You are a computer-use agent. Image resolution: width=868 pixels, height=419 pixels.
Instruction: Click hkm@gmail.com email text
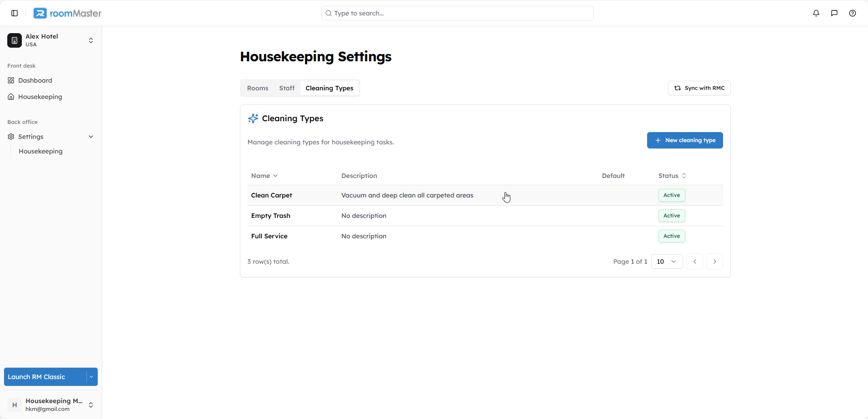(x=48, y=409)
